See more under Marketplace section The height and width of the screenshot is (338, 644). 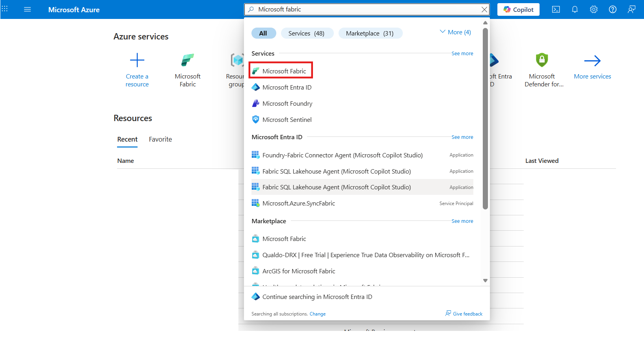click(x=462, y=221)
